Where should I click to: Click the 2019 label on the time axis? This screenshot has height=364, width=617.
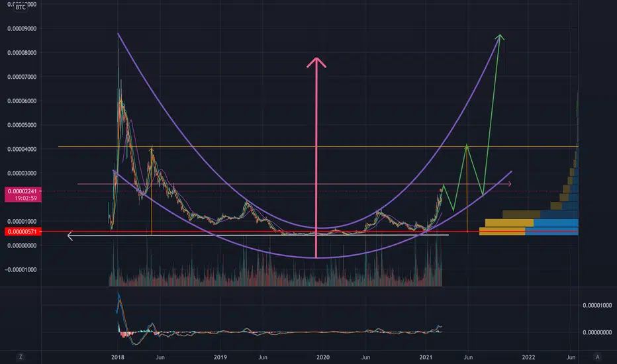(220, 357)
